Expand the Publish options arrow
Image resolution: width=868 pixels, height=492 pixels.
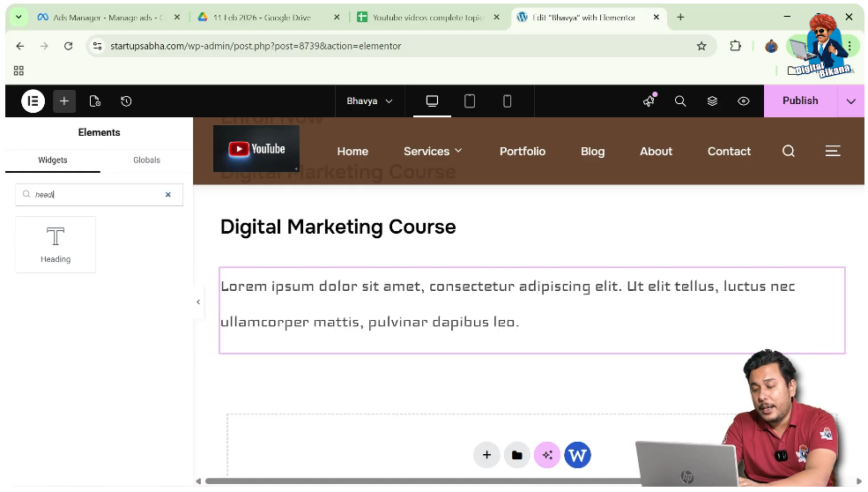tap(850, 101)
